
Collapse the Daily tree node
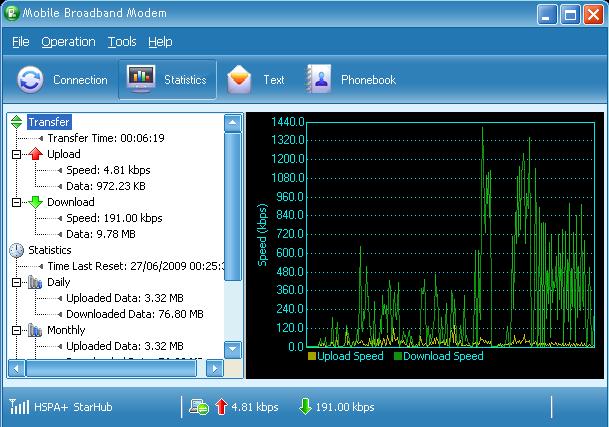(16, 282)
